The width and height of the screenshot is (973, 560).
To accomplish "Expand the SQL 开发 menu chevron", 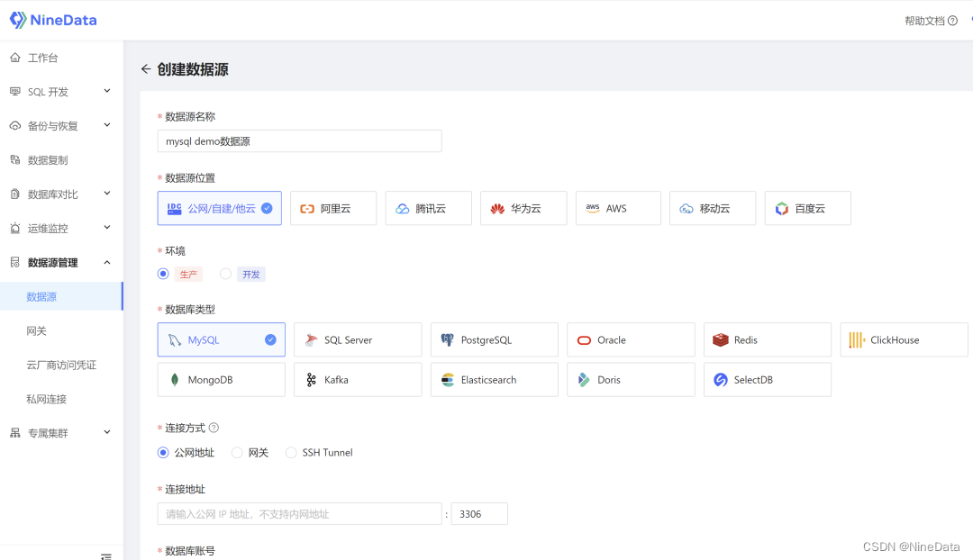I will [x=106, y=91].
